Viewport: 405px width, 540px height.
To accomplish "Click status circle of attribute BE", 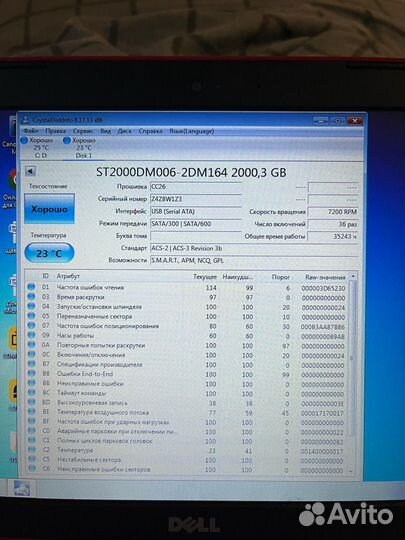I will point(31,412).
